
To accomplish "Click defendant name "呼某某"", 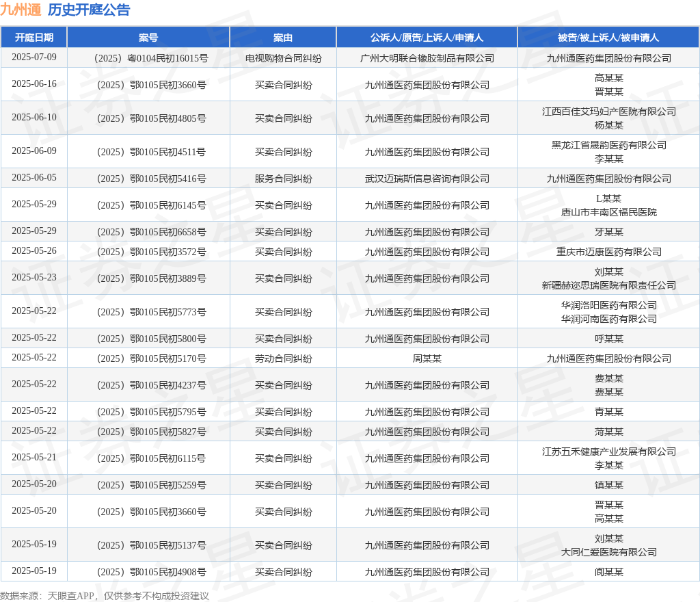I will coord(609,339).
